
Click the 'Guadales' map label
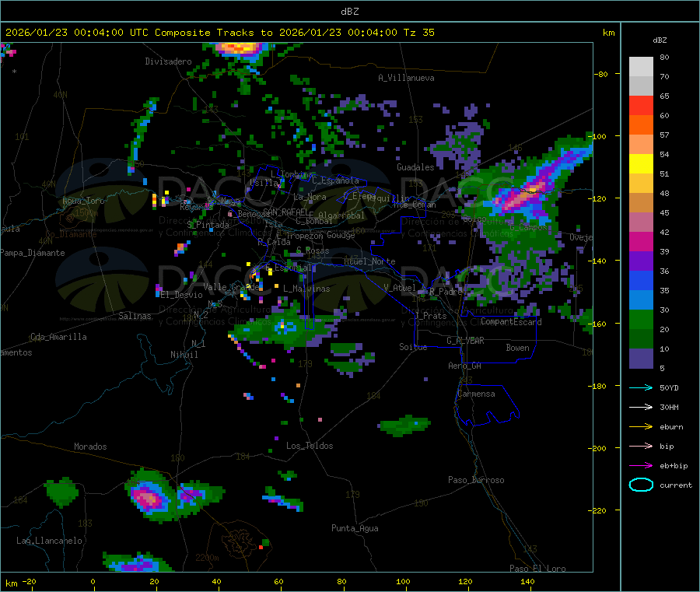click(x=415, y=167)
